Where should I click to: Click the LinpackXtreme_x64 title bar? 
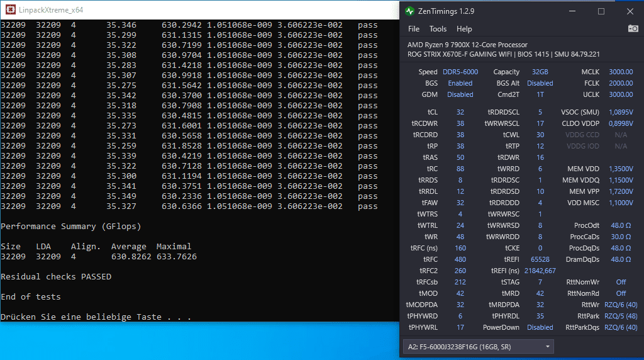tap(199, 9)
